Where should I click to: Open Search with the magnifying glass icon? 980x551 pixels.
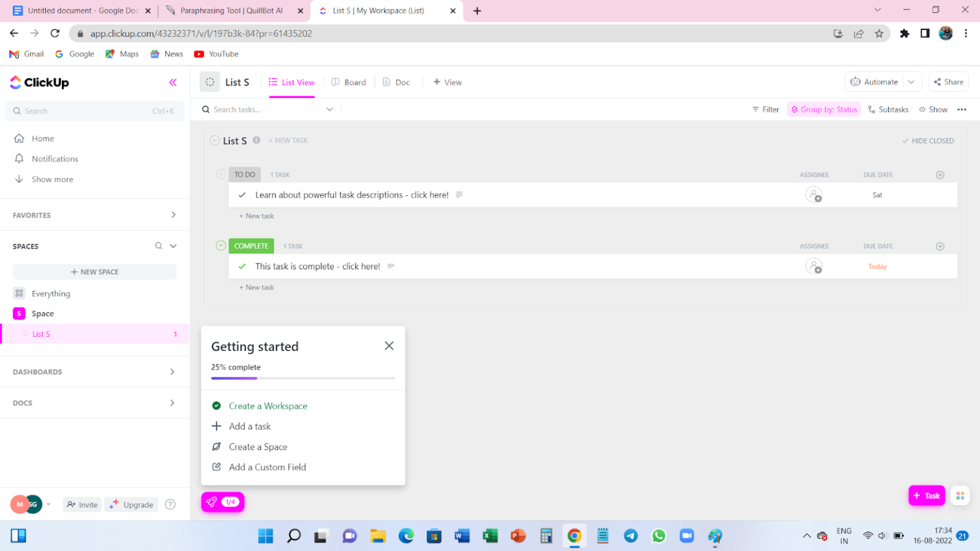[x=17, y=111]
